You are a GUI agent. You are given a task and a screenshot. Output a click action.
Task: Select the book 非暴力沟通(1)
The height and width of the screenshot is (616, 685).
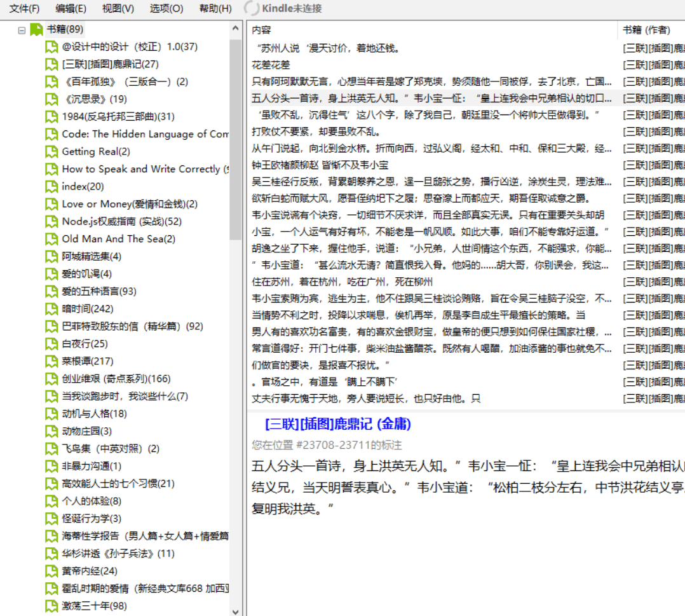[92, 466]
